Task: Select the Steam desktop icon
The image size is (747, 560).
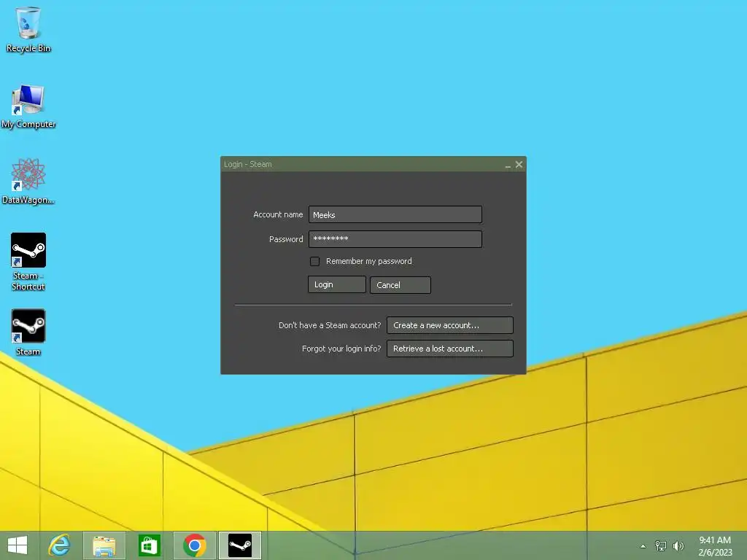Action: tap(28, 332)
